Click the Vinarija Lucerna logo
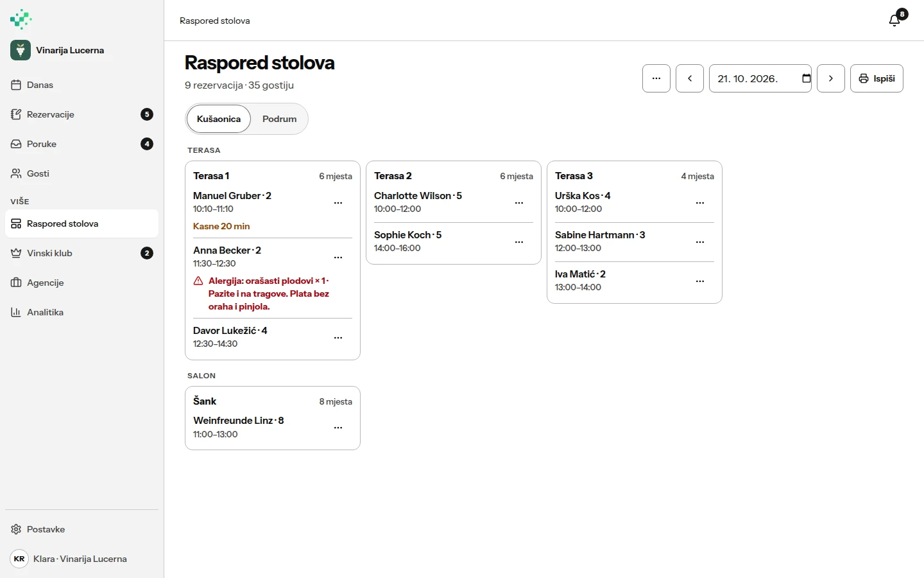Image resolution: width=924 pixels, height=578 pixels. tap(21, 50)
